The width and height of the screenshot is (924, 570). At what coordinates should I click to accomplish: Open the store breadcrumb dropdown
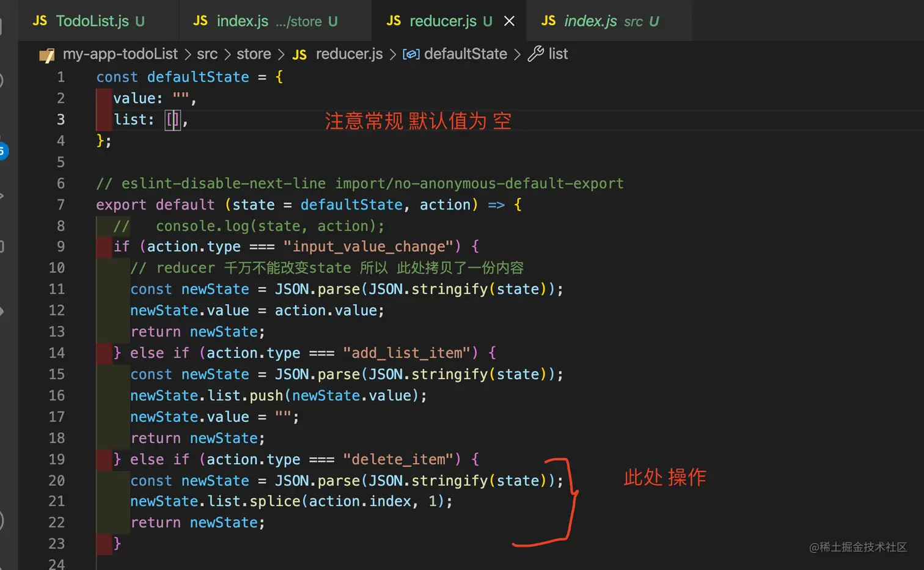tap(254, 54)
